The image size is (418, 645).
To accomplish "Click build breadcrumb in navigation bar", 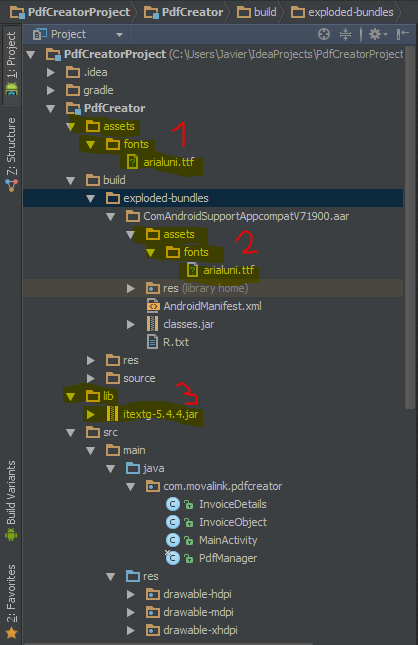I will click(x=257, y=12).
